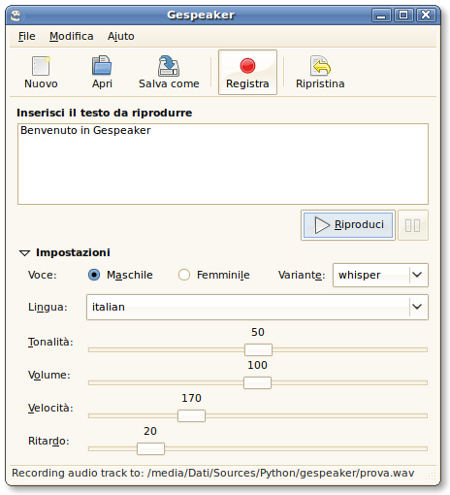This screenshot has height=495, width=450.
Task: Click the Ritardo slider handle
Action: (151, 449)
